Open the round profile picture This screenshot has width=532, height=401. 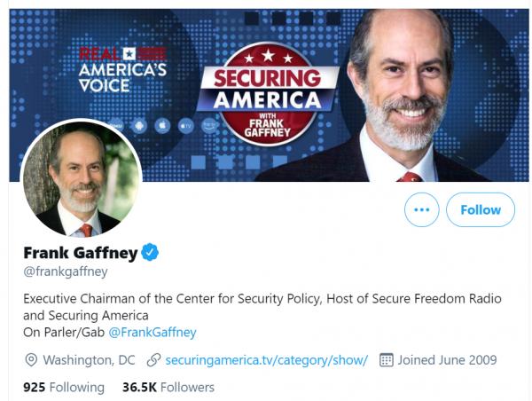click(82, 179)
